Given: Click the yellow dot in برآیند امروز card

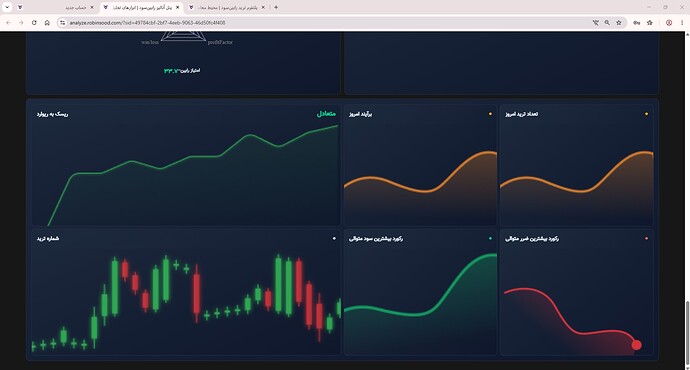Looking at the screenshot, I should click(x=490, y=114).
